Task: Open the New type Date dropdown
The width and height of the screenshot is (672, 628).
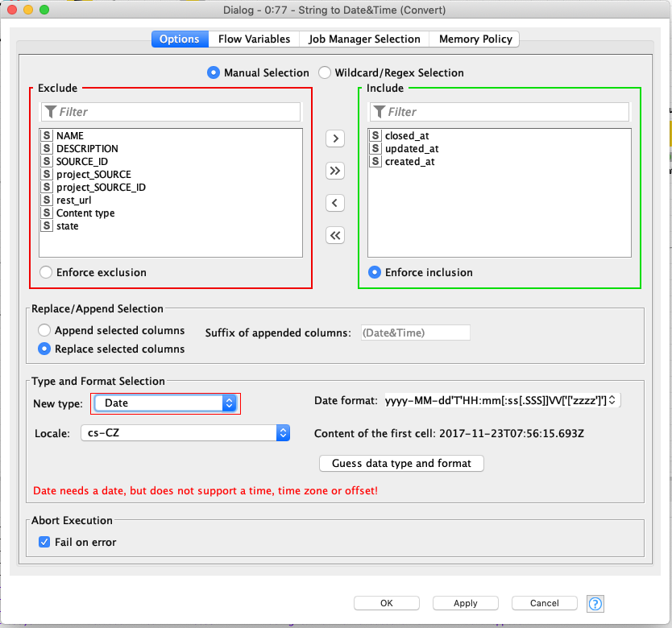Action: (165, 403)
